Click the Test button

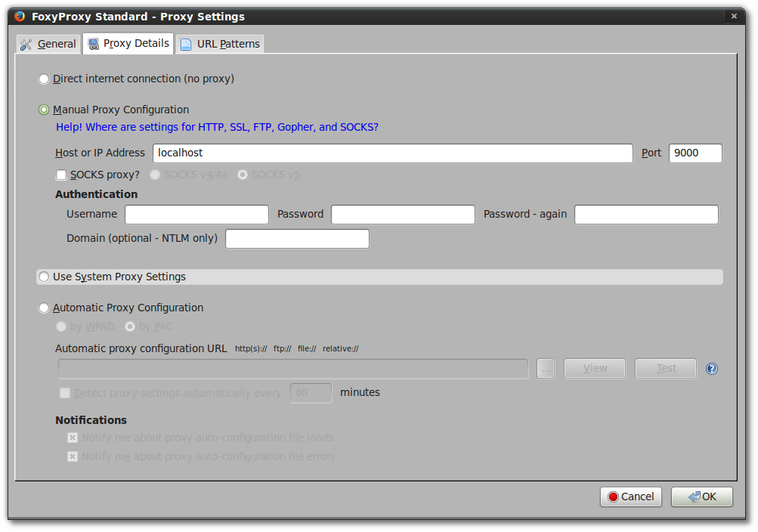tap(664, 368)
